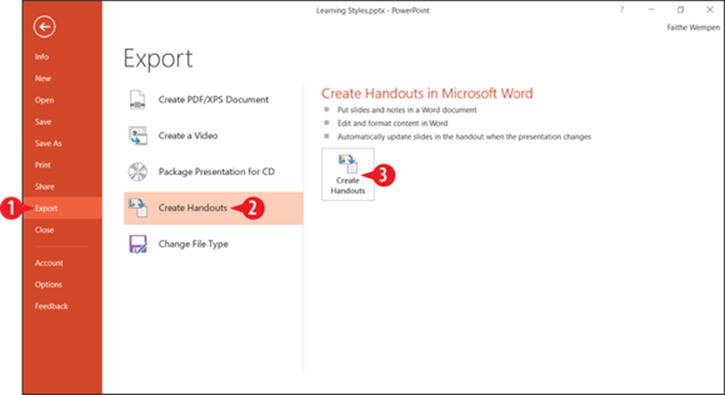Click the back arrow circle icon

click(44, 26)
